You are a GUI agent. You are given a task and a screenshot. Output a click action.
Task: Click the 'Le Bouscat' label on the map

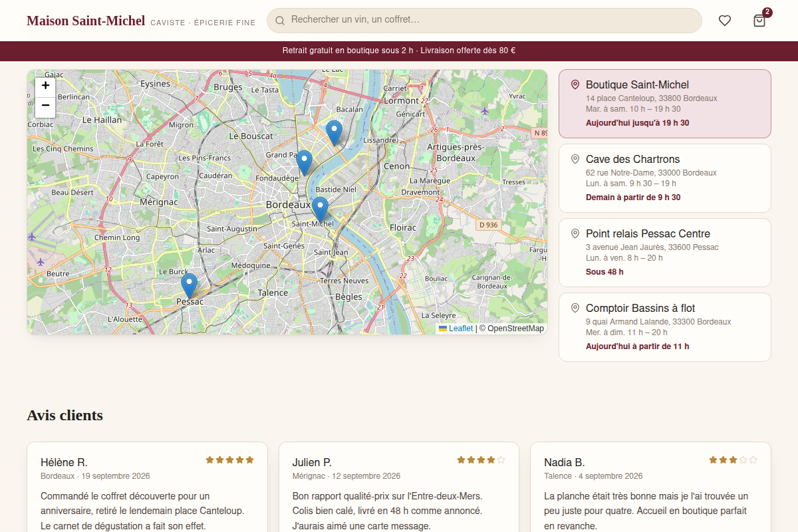[251, 136]
